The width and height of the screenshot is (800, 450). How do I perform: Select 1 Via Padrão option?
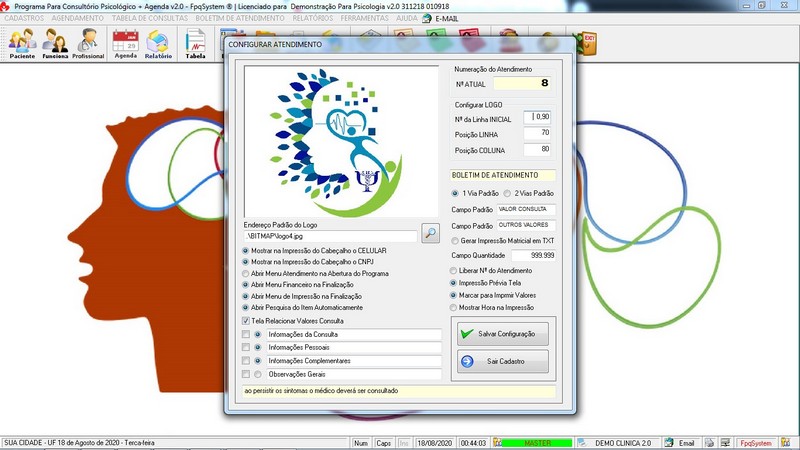[455, 193]
